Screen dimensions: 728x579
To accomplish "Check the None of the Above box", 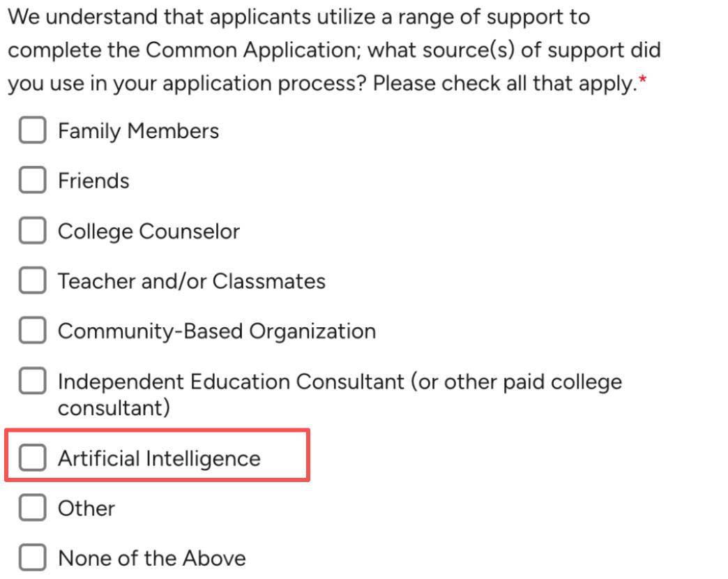I will (33, 557).
